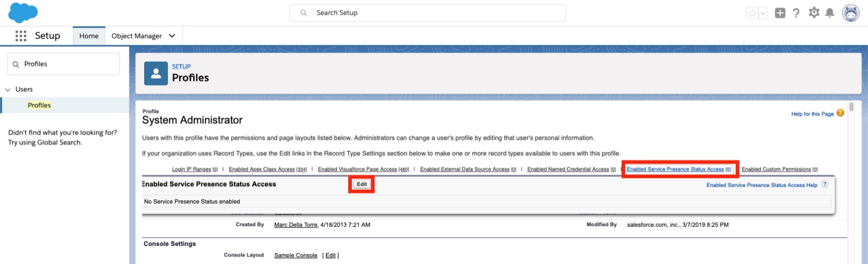The height and width of the screenshot is (264, 868).
Task: Click Edit for Service Presence Status Access
Action: 362,184
